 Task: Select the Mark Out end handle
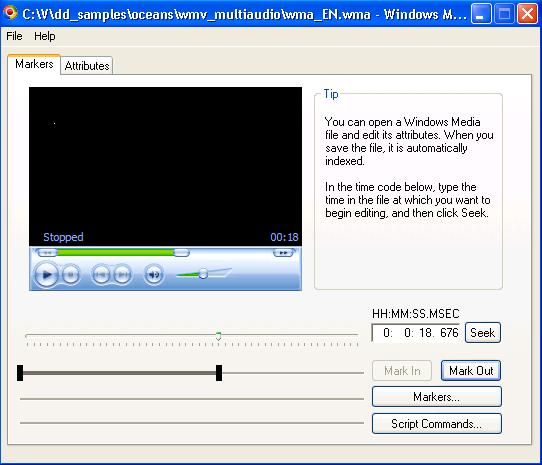(x=219, y=373)
